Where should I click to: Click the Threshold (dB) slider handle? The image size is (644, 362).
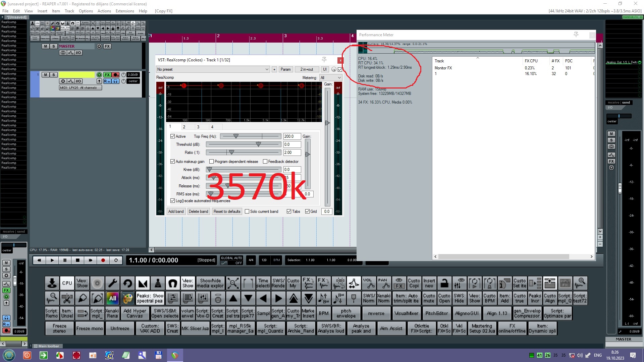click(258, 144)
